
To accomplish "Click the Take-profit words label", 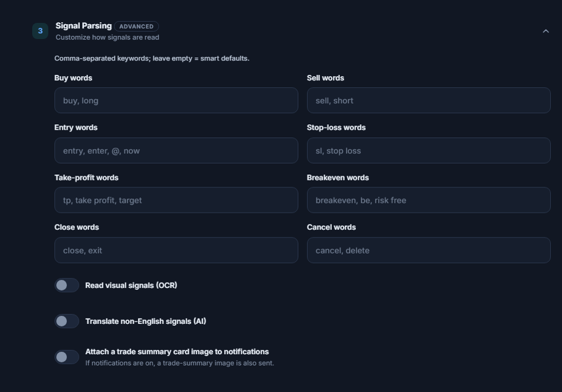I will [x=87, y=177].
